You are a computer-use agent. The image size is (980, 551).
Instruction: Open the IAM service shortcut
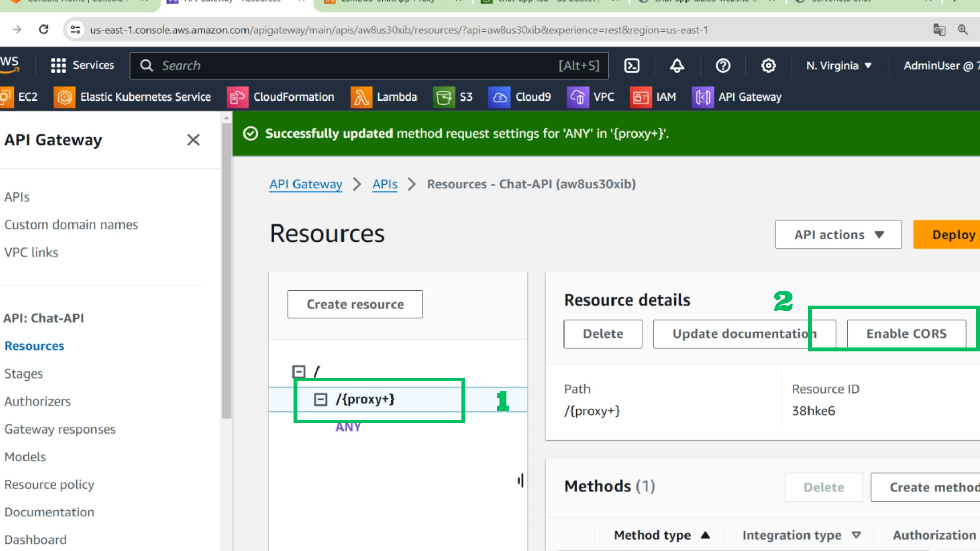(653, 97)
